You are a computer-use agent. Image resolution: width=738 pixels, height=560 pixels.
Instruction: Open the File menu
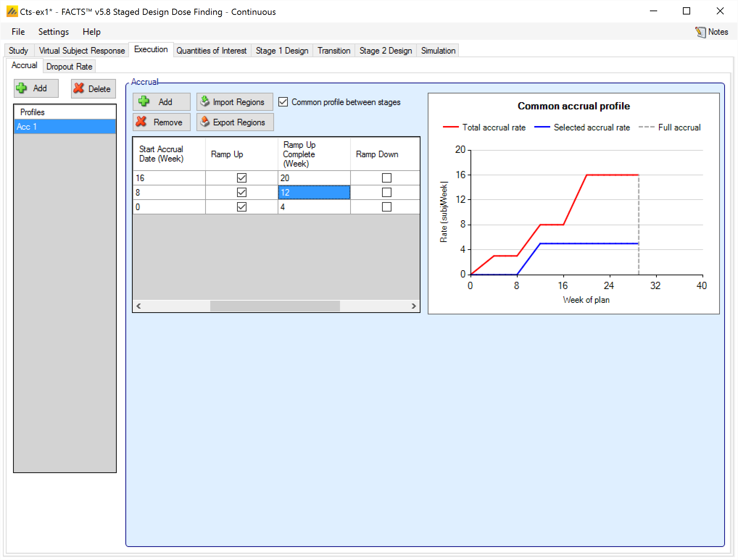point(18,32)
